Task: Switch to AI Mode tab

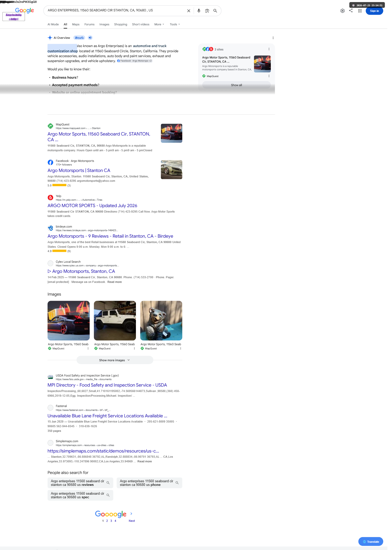Action: (x=53, y=24)
